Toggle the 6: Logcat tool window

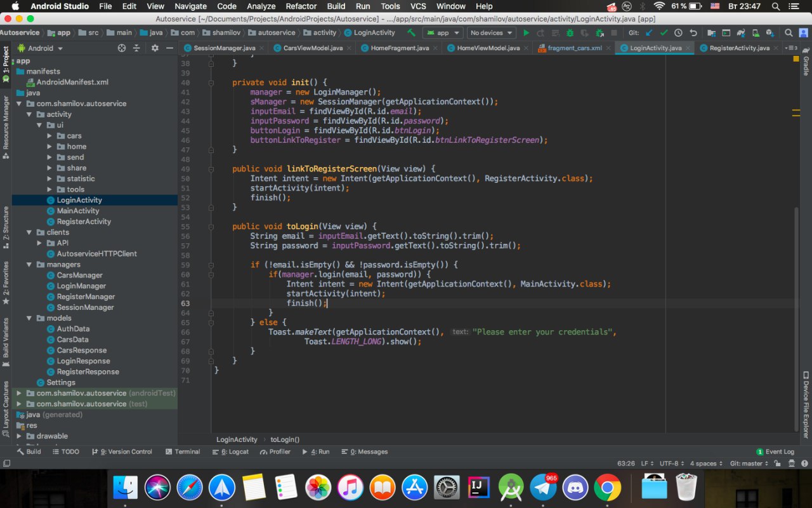coord(230,451)
